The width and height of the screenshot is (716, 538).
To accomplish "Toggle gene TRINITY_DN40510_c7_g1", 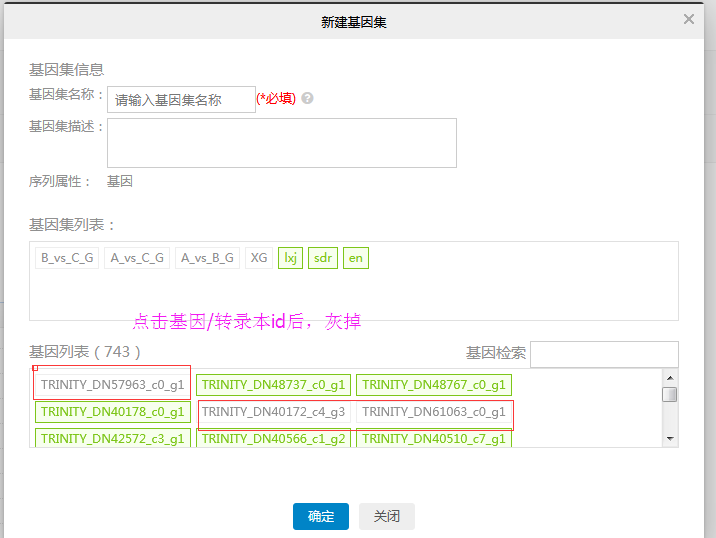I will pyautogui.click(x=434, y=438).
